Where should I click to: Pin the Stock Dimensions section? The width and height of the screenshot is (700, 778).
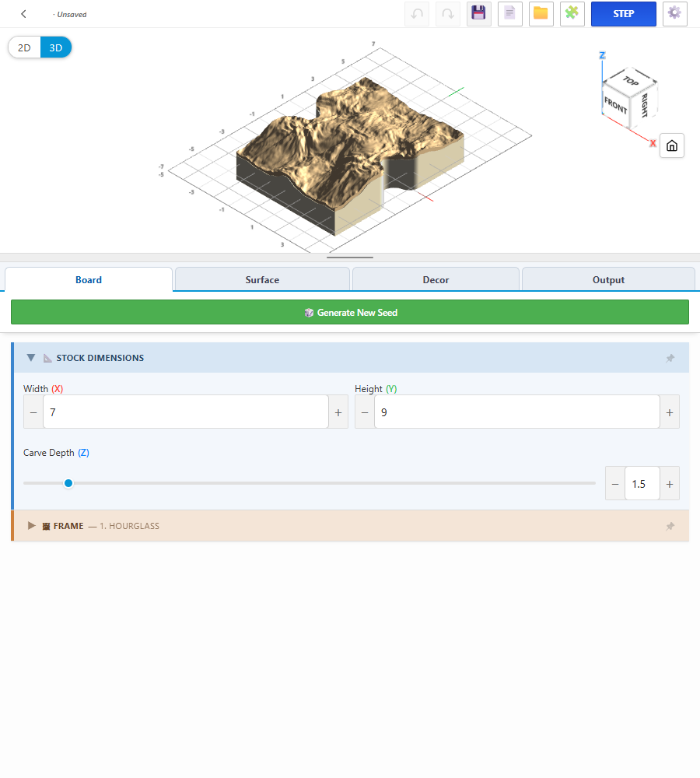click(670, 358)
